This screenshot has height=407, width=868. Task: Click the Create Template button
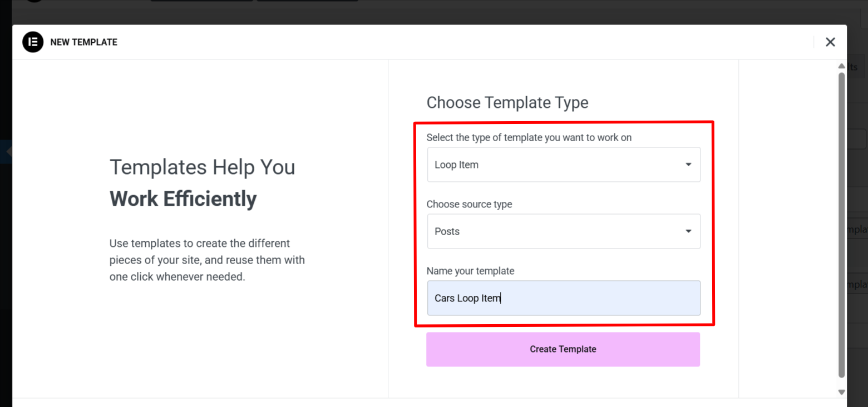563,349
